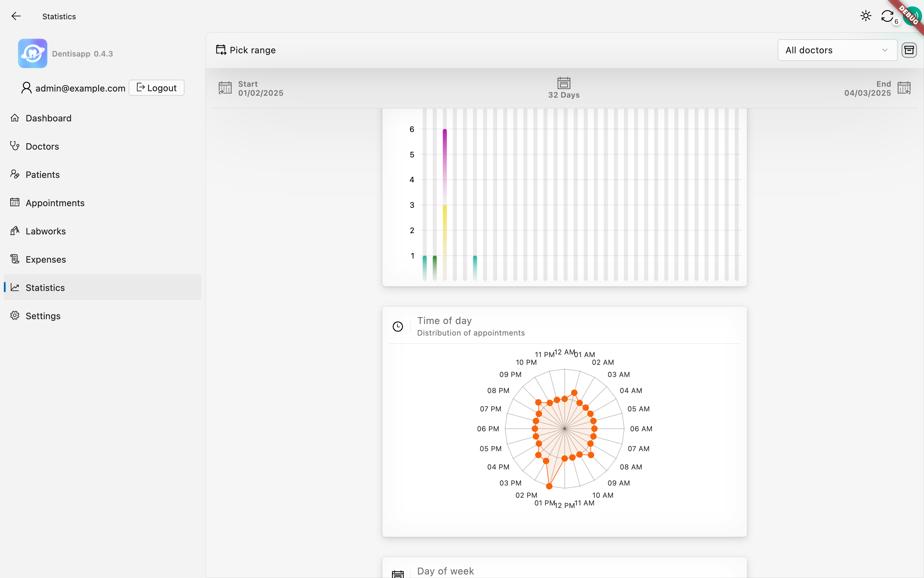Click the Distribution of appointments subtitle
The width and height of the screenshot is (924, 578).
(471, 333)
